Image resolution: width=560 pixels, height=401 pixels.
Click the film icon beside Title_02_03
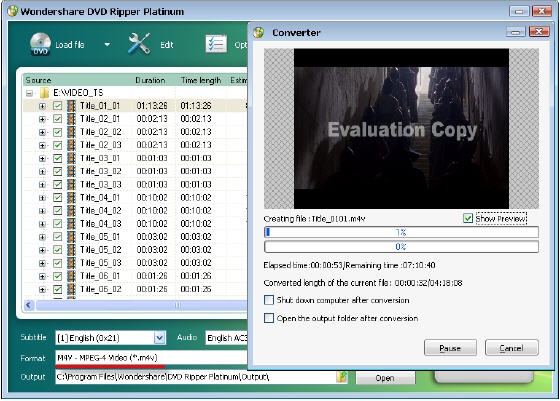pos(71,145)
